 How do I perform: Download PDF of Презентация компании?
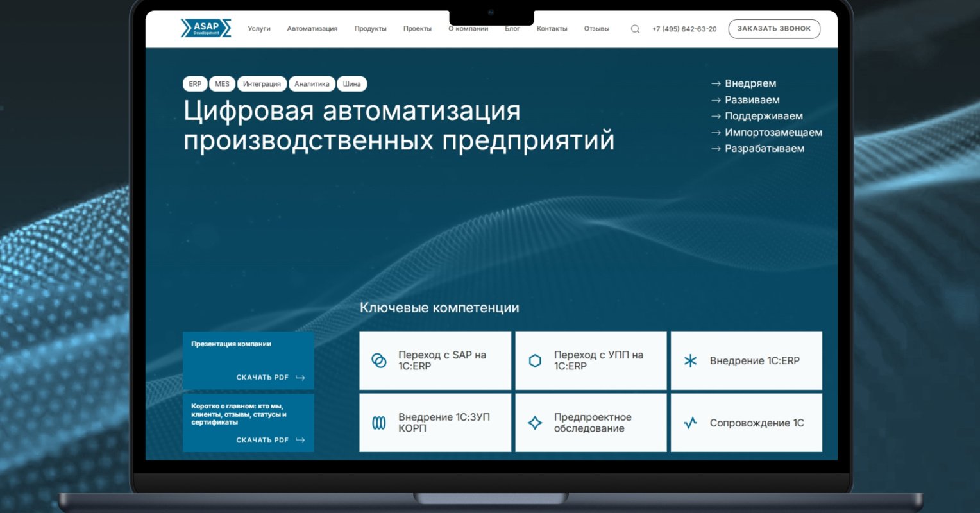coord(271,378)
